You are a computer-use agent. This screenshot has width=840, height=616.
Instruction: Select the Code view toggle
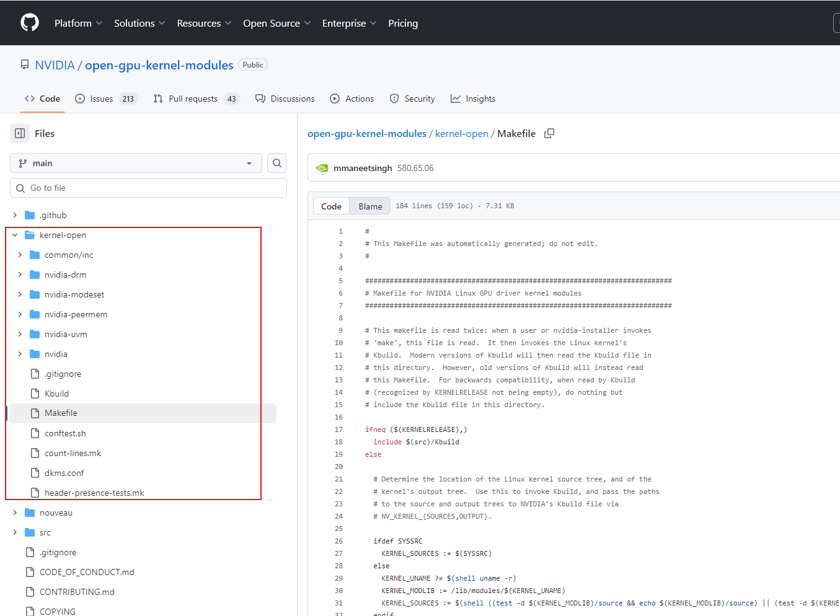click(x=331, y=206)
